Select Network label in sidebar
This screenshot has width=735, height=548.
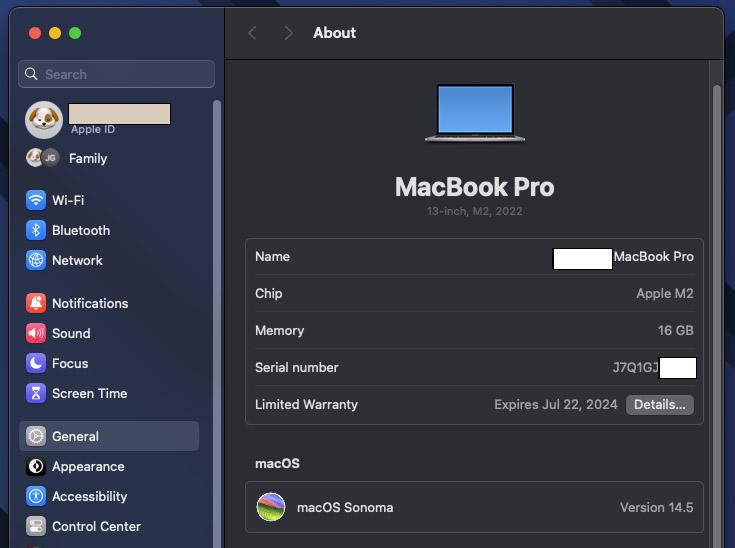click(x=77, y=260)
